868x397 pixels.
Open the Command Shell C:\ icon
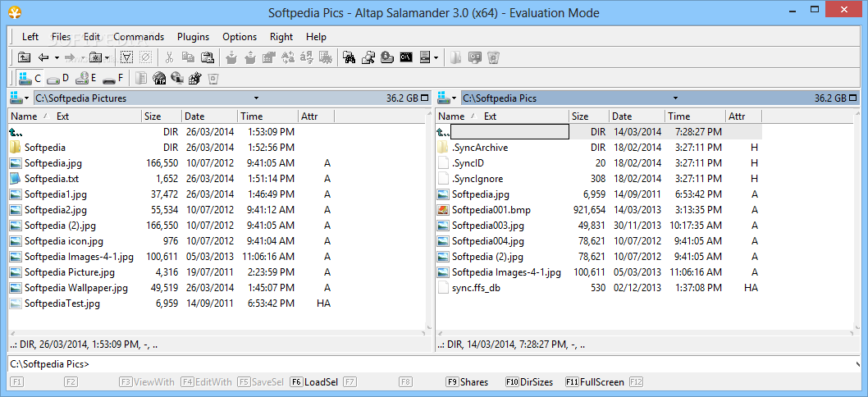[406, 57]
